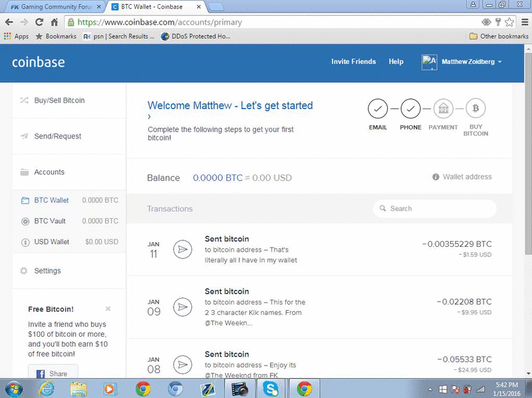
Task: Click the page vertical scrollbar
Action: tap(528, 153)
